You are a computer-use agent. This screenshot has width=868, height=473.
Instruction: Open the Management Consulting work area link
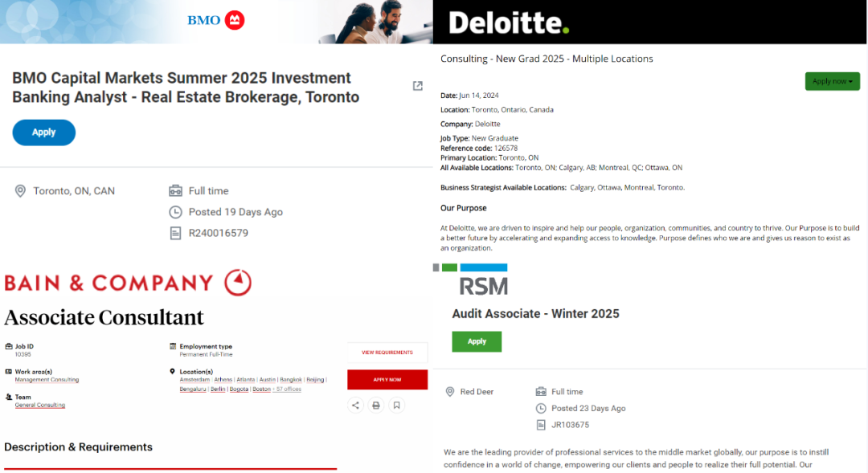(47, 380)
